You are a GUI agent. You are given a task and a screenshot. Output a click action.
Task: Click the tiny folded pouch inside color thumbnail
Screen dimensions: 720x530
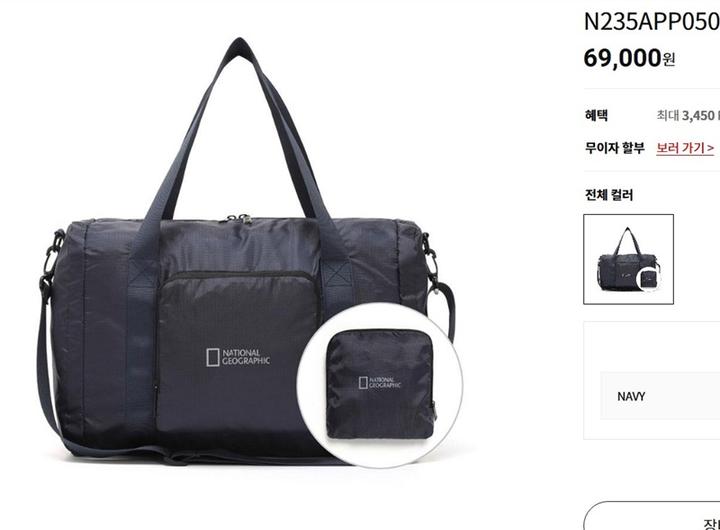pyautogui.click(x=648, y=279)
